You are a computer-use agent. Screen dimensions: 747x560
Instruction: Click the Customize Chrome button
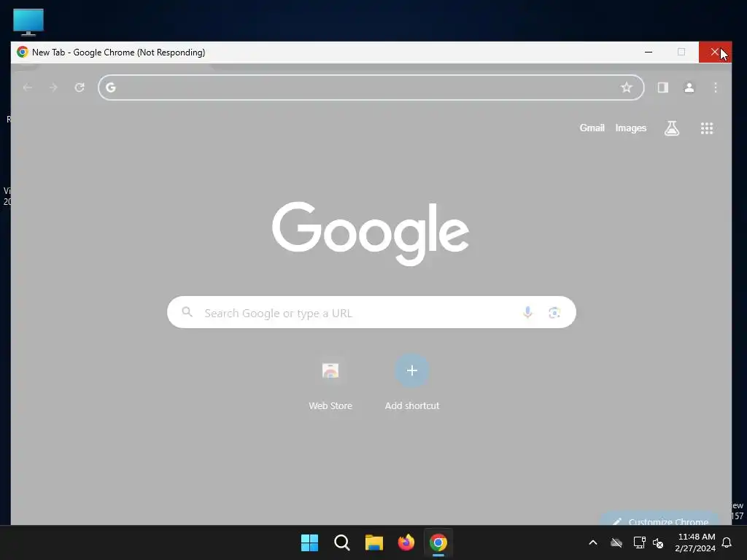[660, 520]
